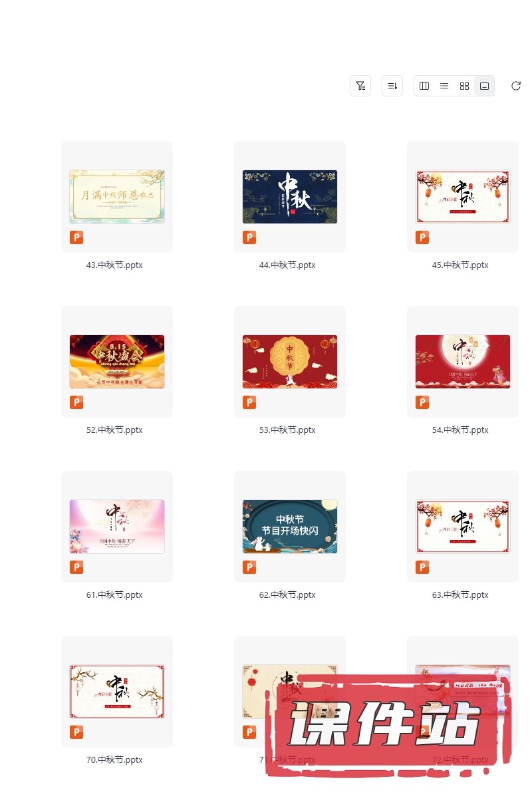Viewport: 532px width, 798px height.
Task: Click the 45.中秋节.pptx file name
Action: click(x=460, y=265)
